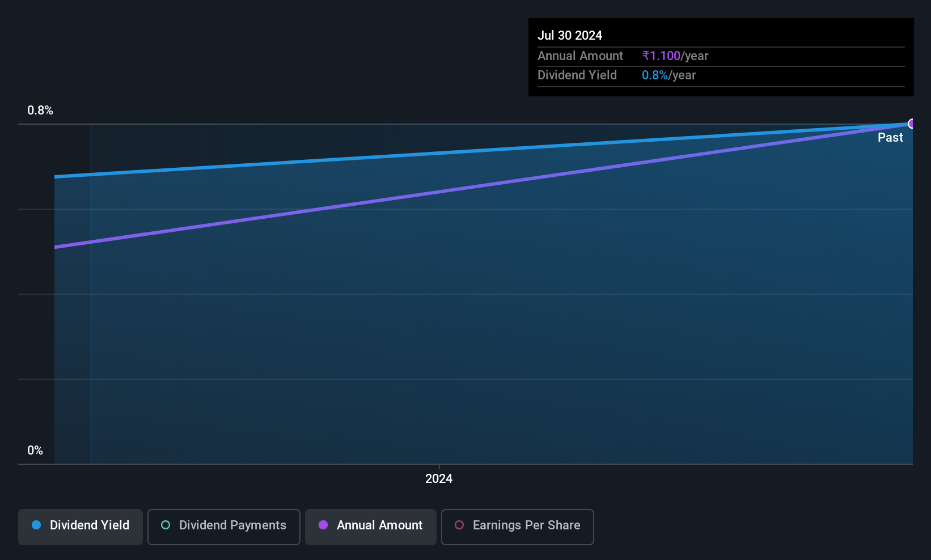Click the teal Dividend Payments legend circle

pyautogui.click(x=166, y=525)
